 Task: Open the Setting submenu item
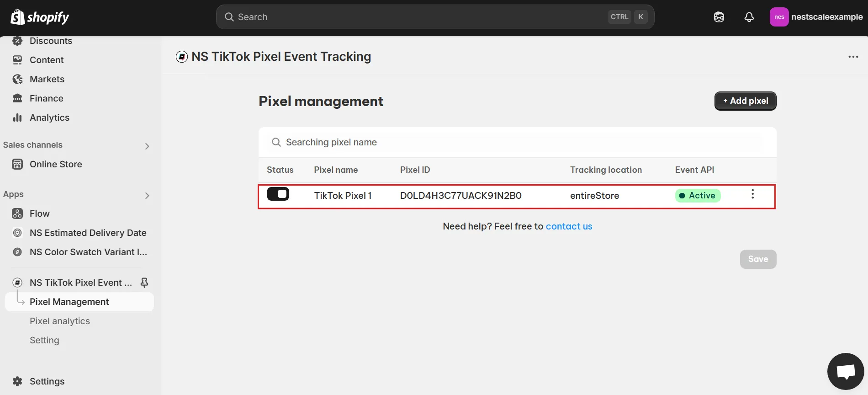pyautogui.click(x=44, y=340)
